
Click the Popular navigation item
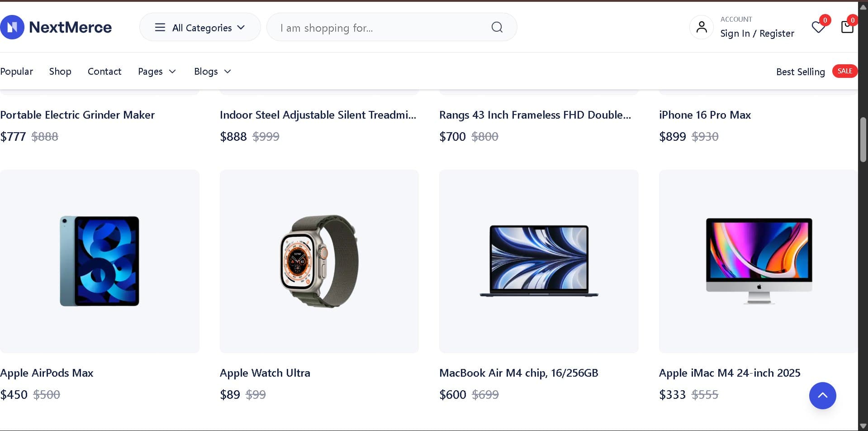17,72
